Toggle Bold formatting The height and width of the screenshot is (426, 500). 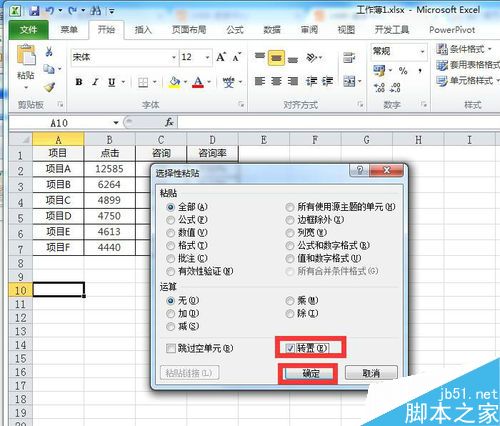[79, 82]
